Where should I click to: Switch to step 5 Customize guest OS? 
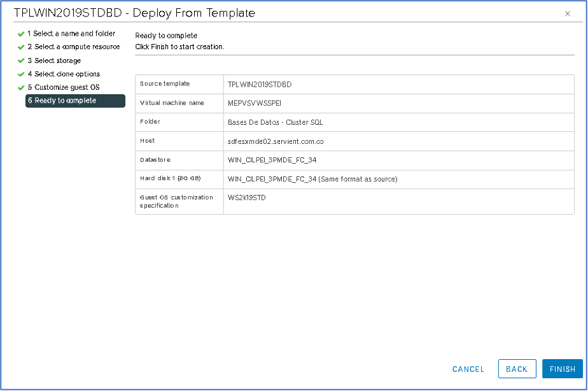pyautogui.click(x=63, y=87)
